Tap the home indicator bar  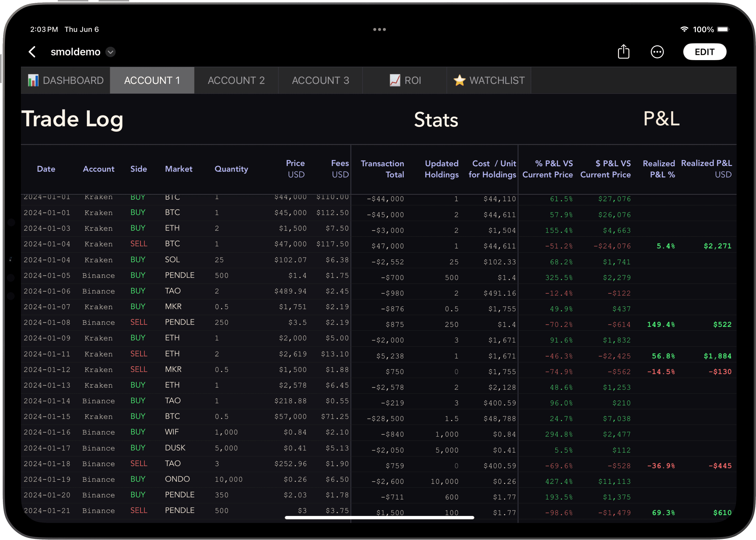(379, 517)
